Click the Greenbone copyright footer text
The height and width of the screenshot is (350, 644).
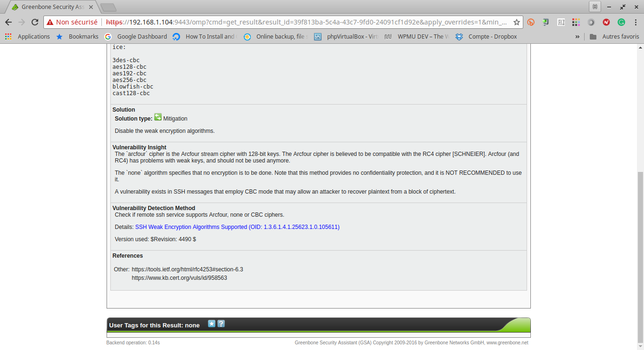[412, 342]
